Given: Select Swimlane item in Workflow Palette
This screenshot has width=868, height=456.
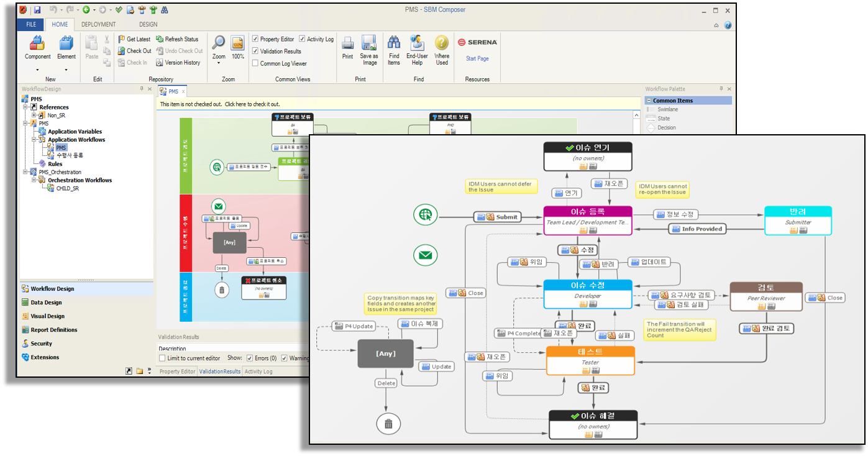Looking at the screenshot, I should click(667, 109).
